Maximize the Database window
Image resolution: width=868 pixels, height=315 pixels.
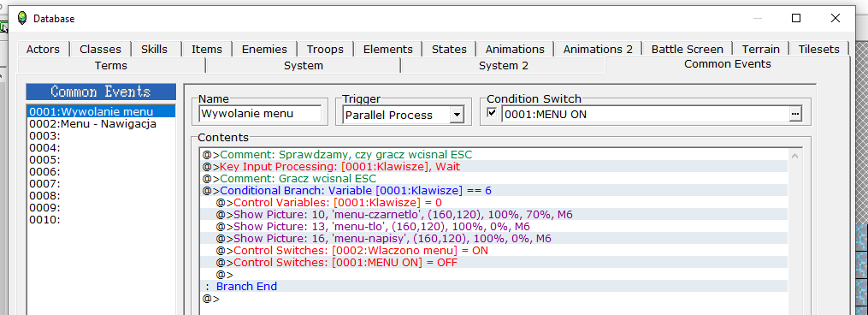pyautogui.click(x=796, y=18)
